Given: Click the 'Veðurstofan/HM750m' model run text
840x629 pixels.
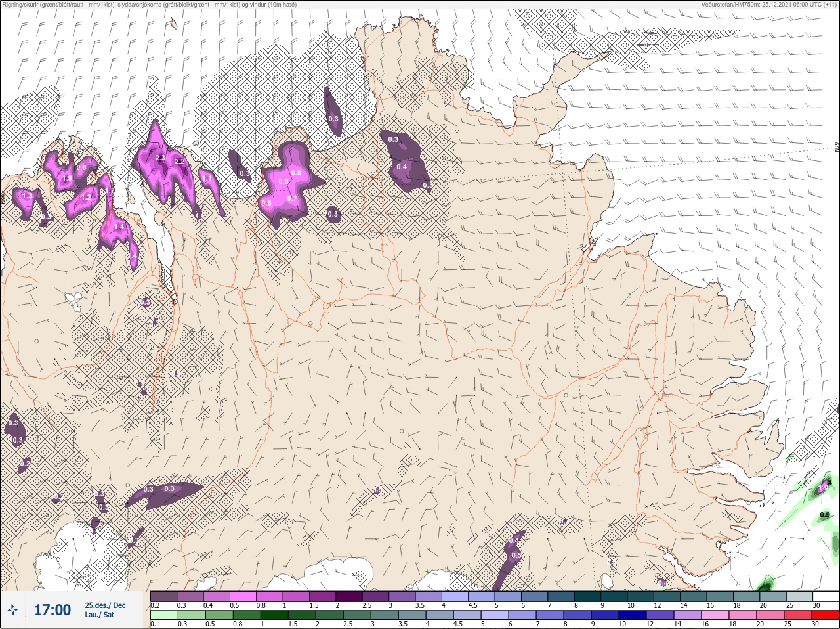Looking at the screenshot, I should [x=768, y=4].
